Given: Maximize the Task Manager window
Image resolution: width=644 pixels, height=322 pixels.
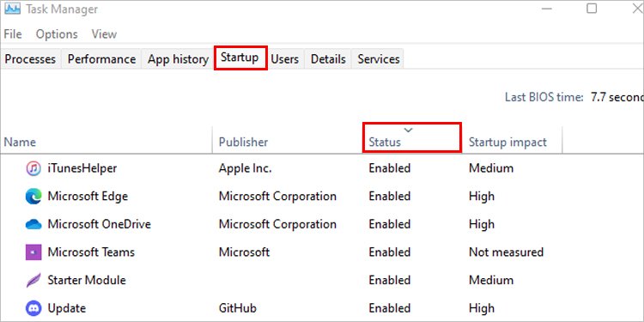Looking at the screenshot, I should (x=592, y=9).
